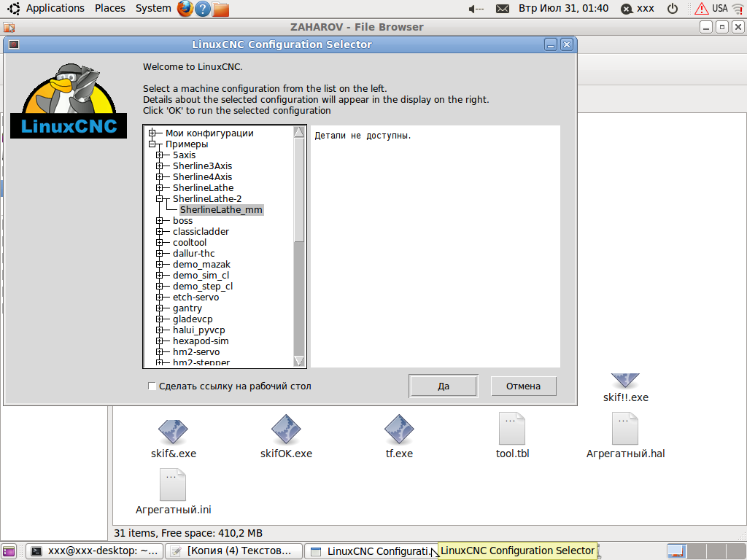Expand the 5axis tree node

pos(160,155)
